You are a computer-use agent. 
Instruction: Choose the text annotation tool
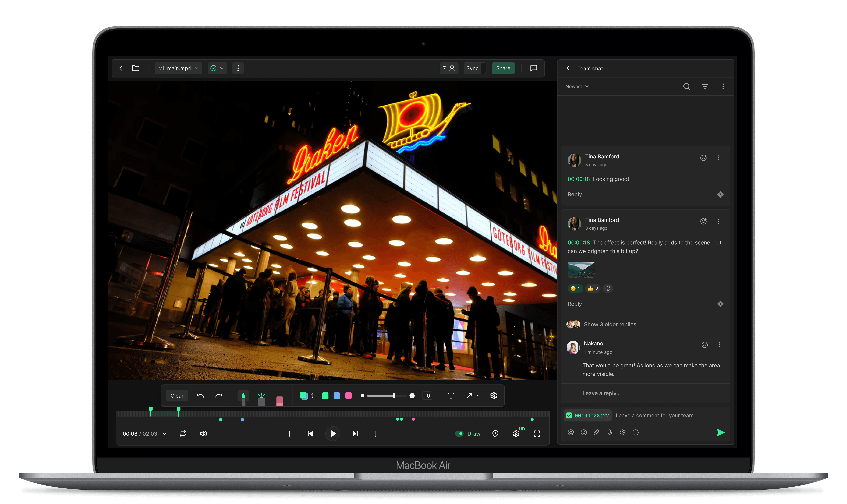(x=451, y=396)
